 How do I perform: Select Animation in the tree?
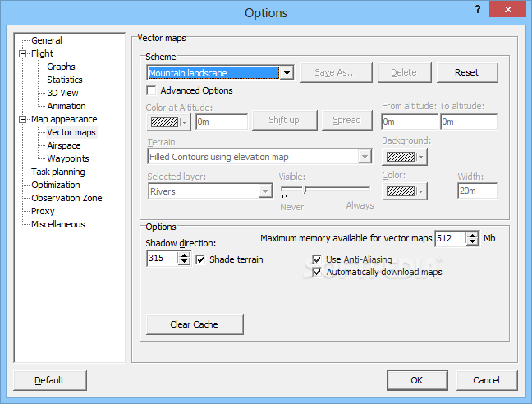click(x=66, y=106)
